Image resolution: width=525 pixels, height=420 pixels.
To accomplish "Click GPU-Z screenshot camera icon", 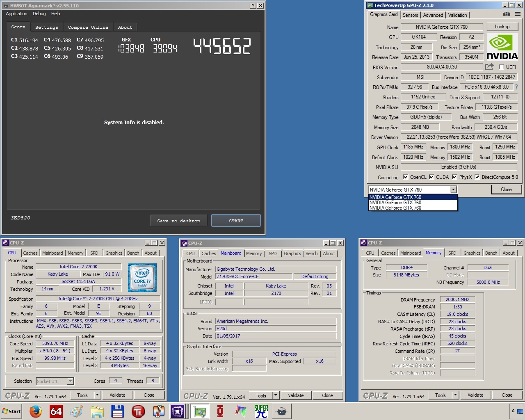I will pyautogui.click(x=507, y=14).
